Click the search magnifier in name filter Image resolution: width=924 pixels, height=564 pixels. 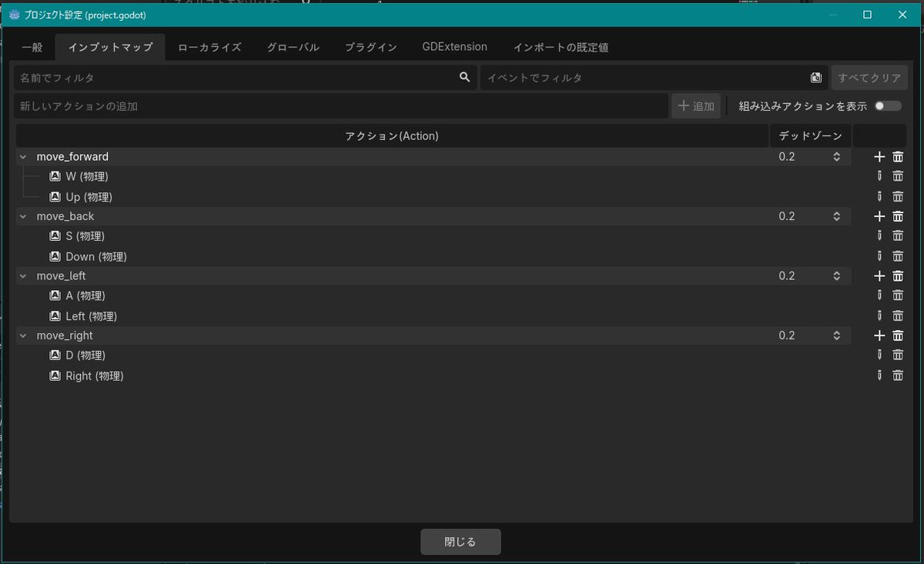tap(464, 77)
